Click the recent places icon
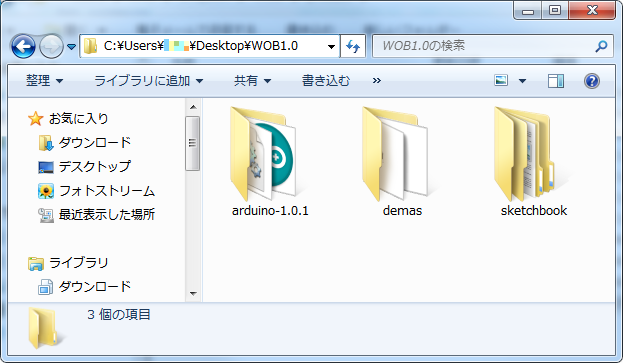Viewport: 623px width, 363px height. (46, 215)
